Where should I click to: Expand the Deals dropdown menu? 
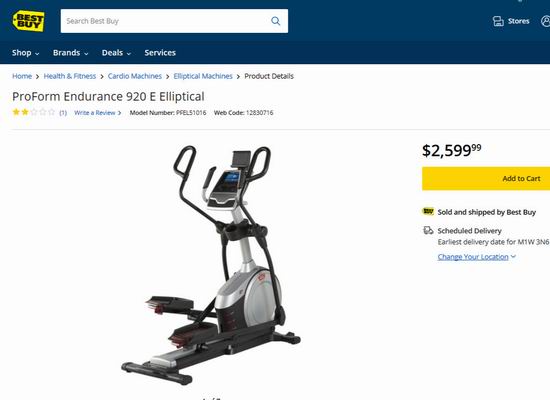(116, 53)
